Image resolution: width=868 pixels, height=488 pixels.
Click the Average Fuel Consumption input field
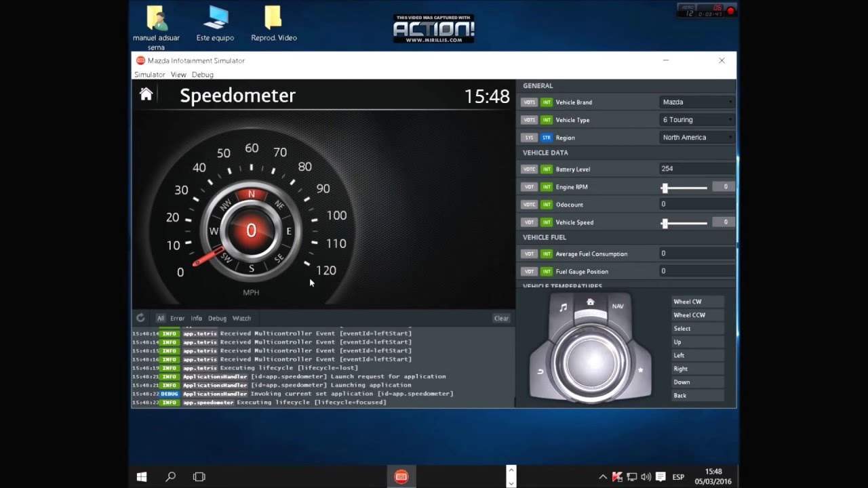coord(697,253)
